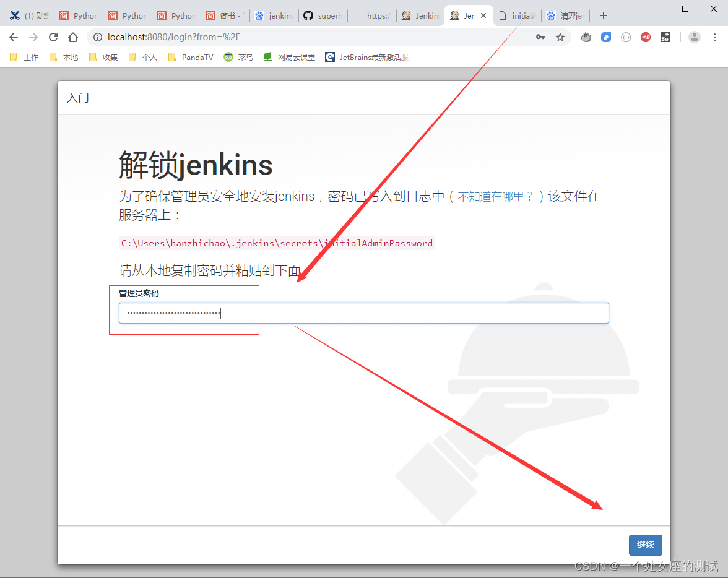
Task: Open the 网易云课堂 bookmark
Action: coord(289,57)
